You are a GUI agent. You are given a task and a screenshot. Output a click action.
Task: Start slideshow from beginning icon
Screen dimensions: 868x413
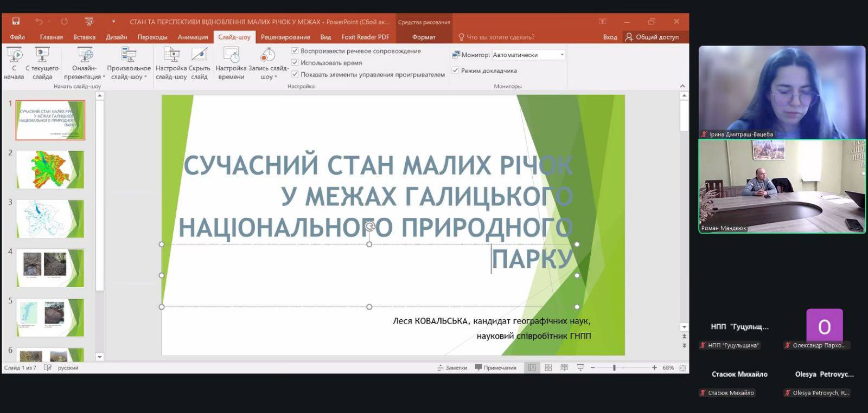click(x=14, y=55)
